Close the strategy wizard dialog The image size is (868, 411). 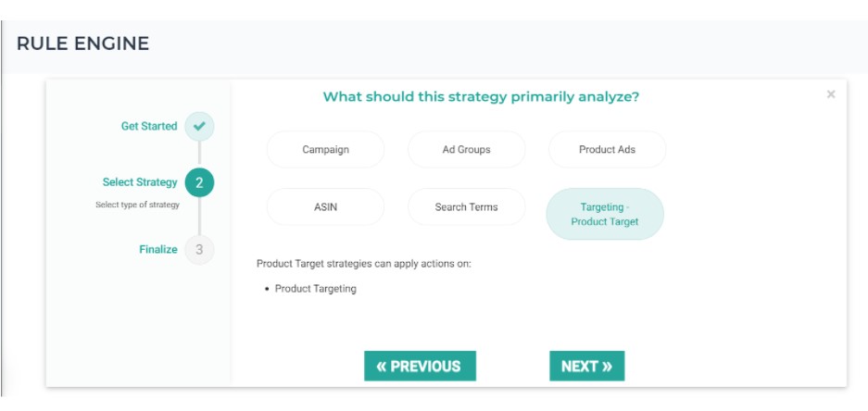831,94
